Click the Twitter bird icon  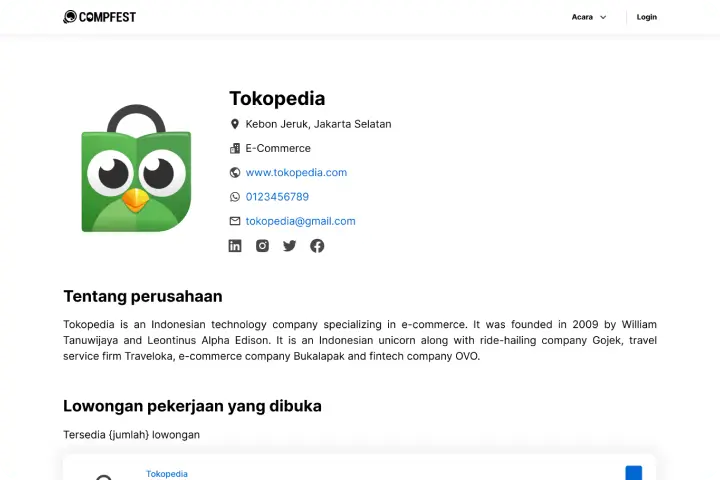pyautogui.click(x=290, y=246)
